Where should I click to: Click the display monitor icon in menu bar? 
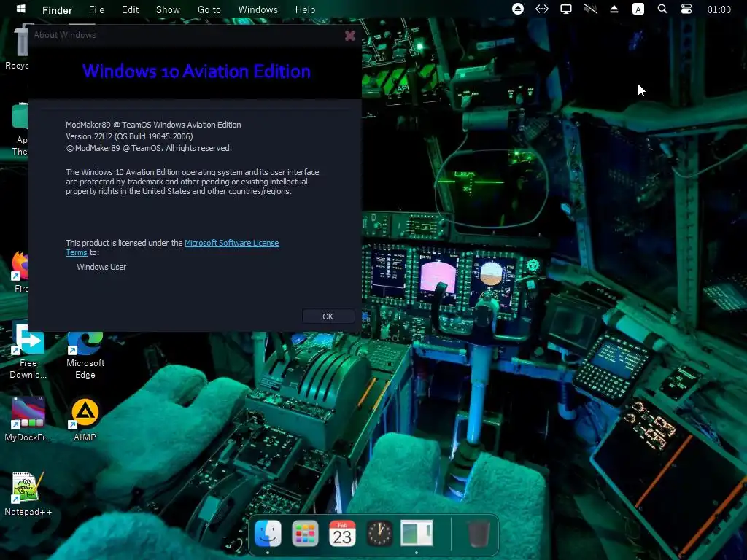tap(566, 9)
